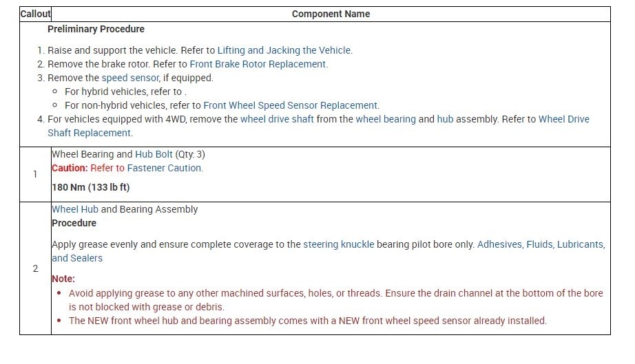This screenshot has width=635, height=364.
Task: Click the 'wheel bearing' link in step 4
Action: pos(385,119)
